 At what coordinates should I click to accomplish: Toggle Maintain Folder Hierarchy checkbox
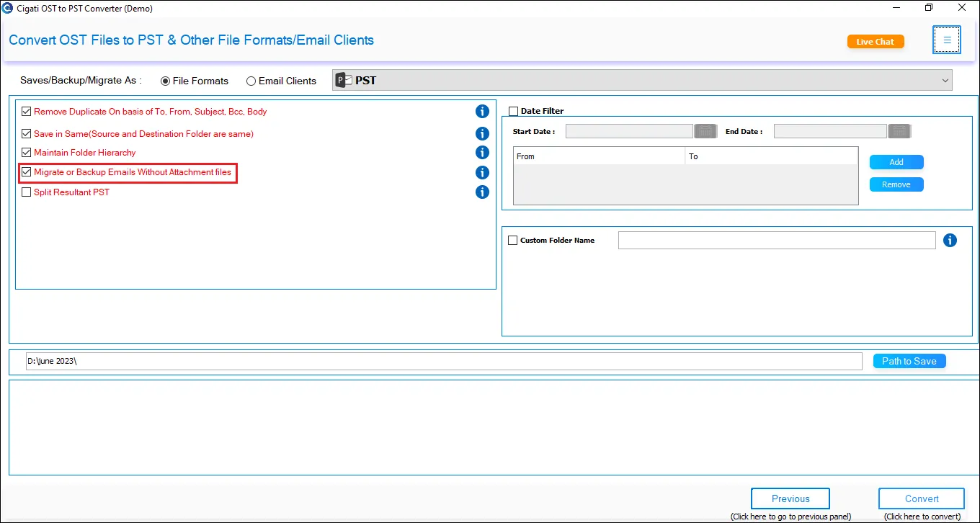click(x=27, y=152)
